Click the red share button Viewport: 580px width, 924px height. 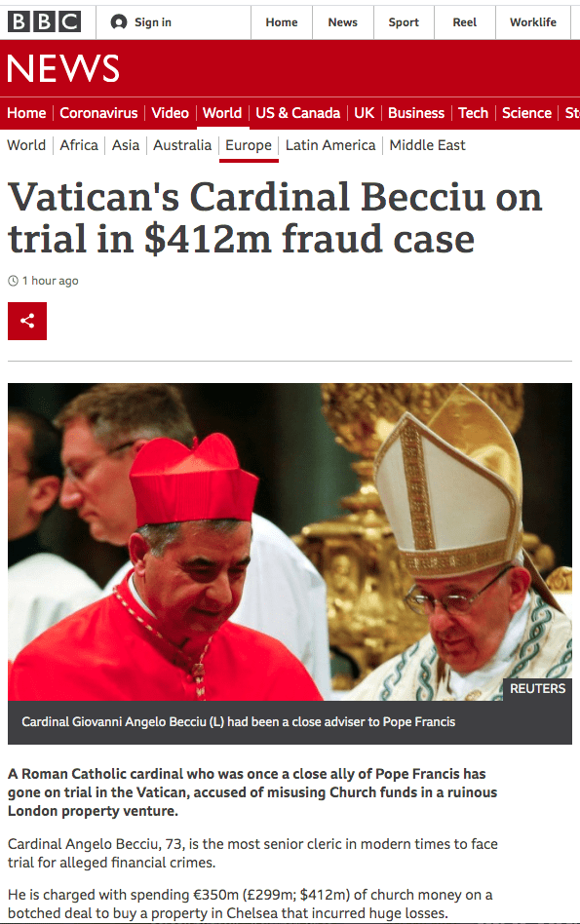[27, 321]
